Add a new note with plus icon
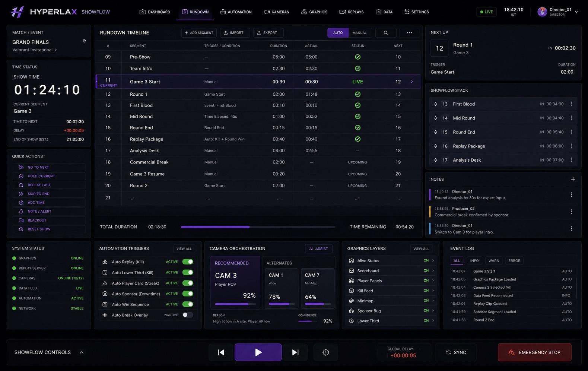The height and width of the screenshot is (371, 588). (573, 179)
